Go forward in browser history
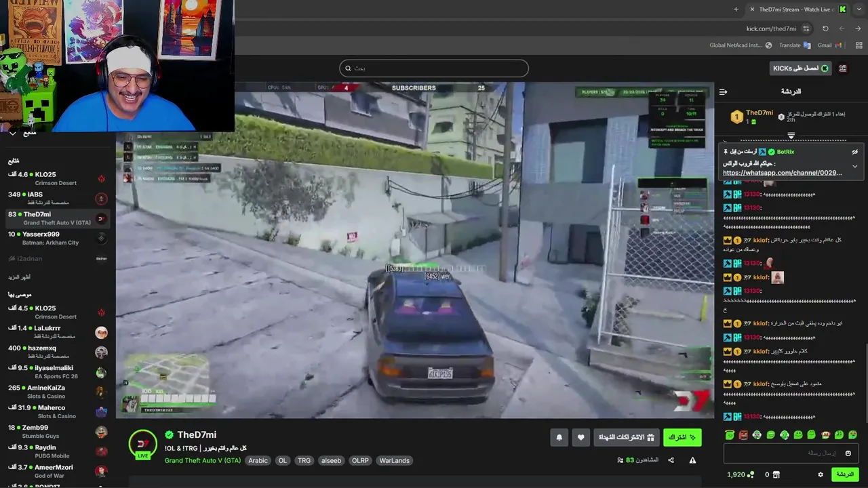868x488 pixels. point(858,28)
